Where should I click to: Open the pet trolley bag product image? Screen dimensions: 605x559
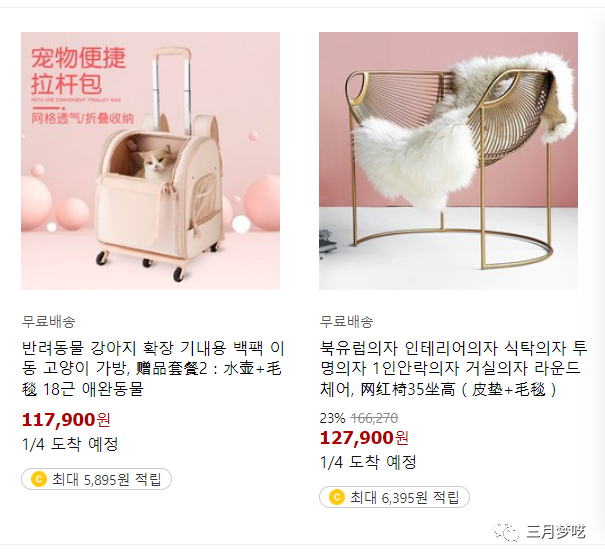(x=150, y=161)
